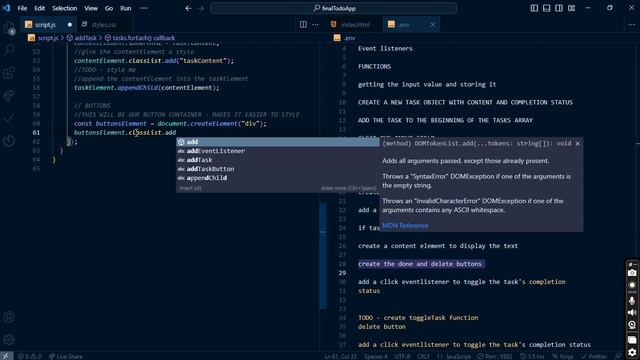Open the View menu
Viewport: 640px width, 360px height.
point(91,8)
